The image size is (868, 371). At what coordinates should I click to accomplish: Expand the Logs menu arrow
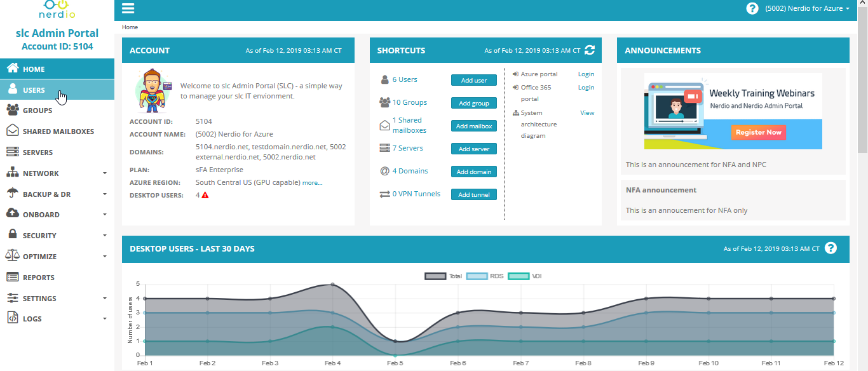tap(105, 318)
